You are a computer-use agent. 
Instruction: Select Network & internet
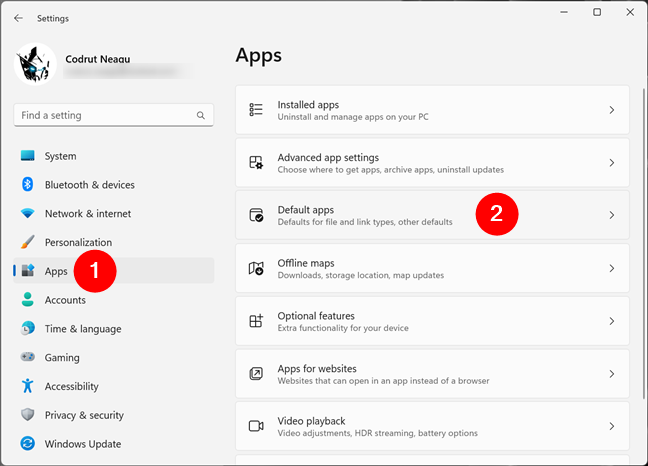point(114,214)
